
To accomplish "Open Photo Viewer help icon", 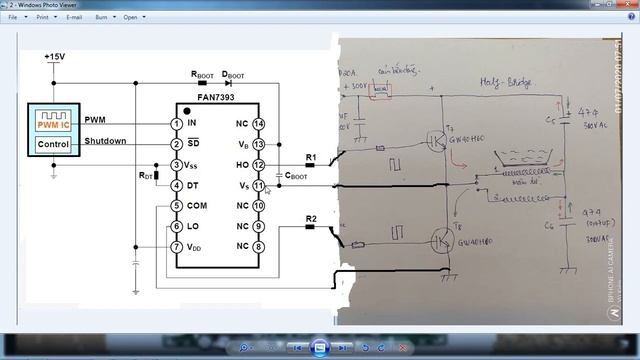I will (x=631, y=17).
